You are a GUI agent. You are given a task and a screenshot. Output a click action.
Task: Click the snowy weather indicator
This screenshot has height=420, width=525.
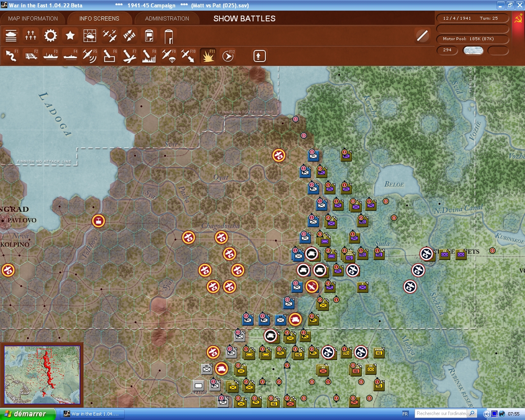(x=473, y=50)
